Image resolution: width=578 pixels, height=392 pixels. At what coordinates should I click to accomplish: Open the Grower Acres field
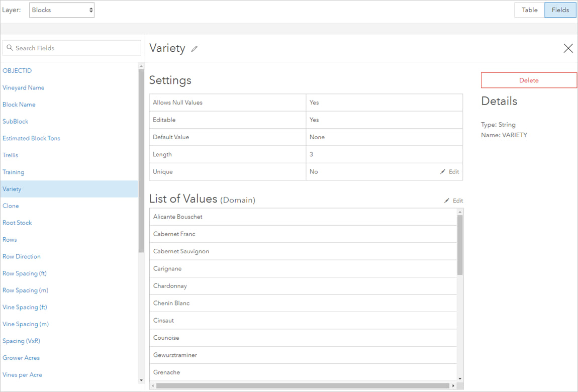click(21, 357)
